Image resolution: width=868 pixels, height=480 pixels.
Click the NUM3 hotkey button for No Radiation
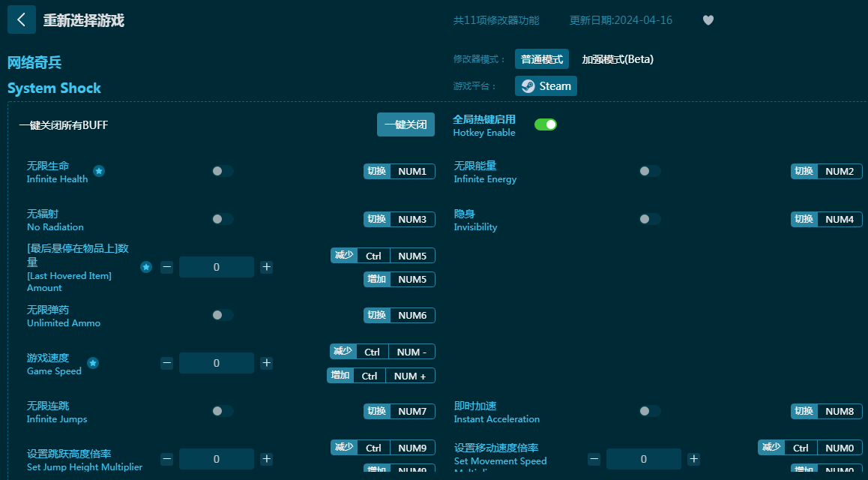399,219
